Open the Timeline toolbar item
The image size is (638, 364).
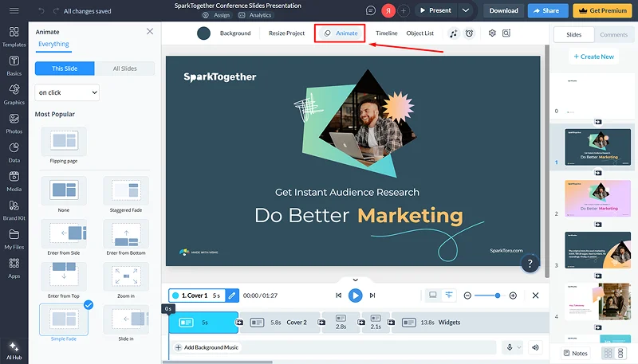(386, 33)
